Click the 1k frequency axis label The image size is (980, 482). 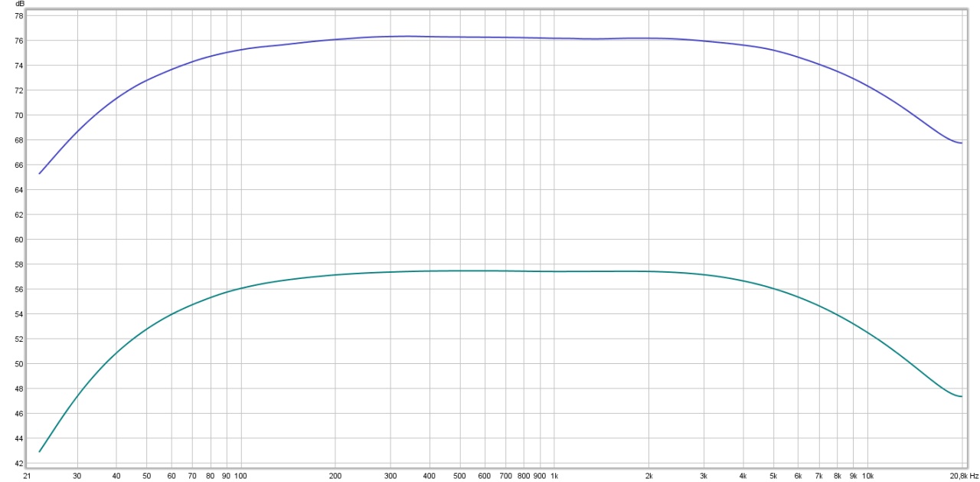coord(554,476)
